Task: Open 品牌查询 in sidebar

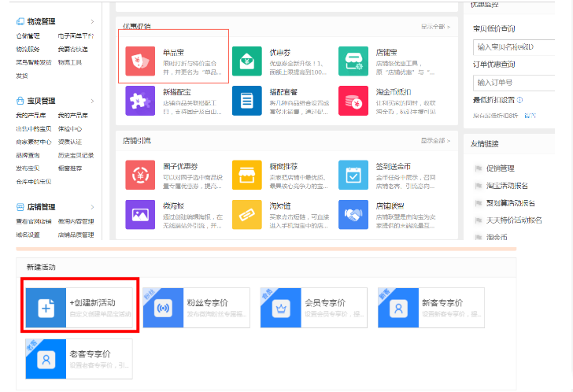Action: click(28, 155)
